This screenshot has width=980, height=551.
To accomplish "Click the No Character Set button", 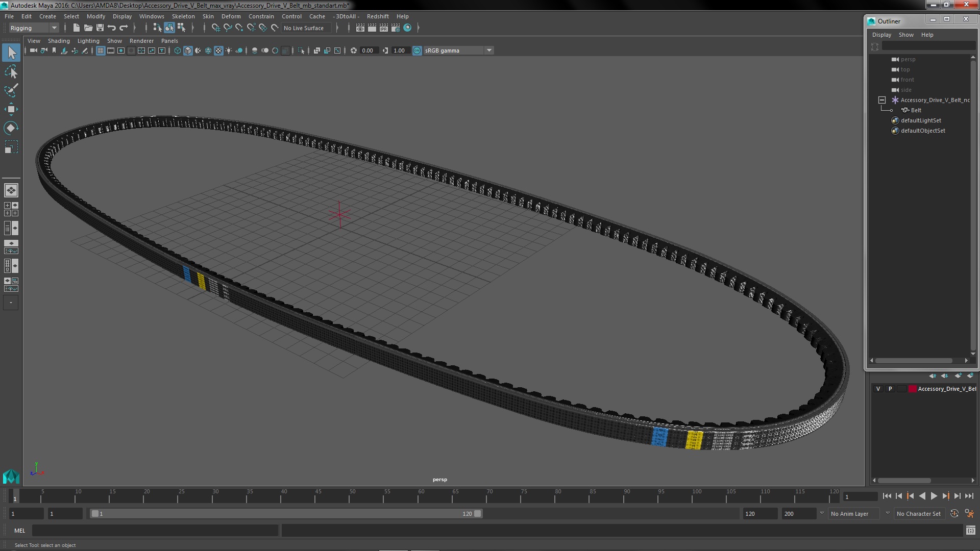I will [918, 514].
